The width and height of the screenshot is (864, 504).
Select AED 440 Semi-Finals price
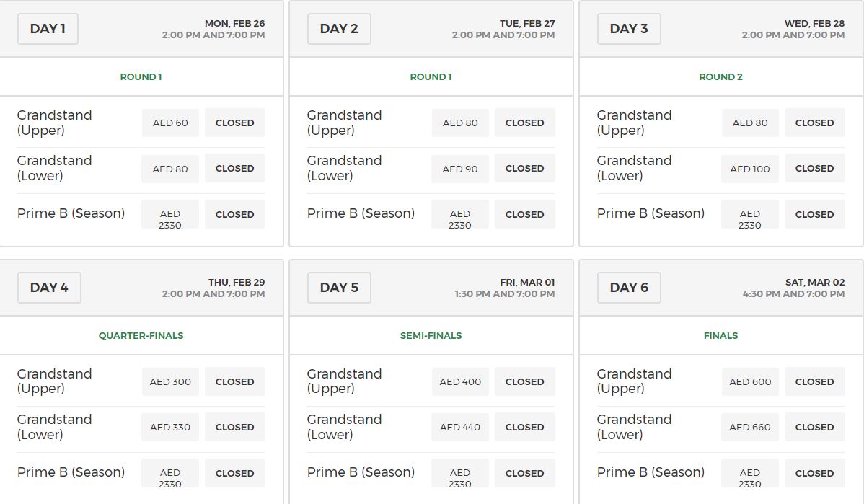460,427
